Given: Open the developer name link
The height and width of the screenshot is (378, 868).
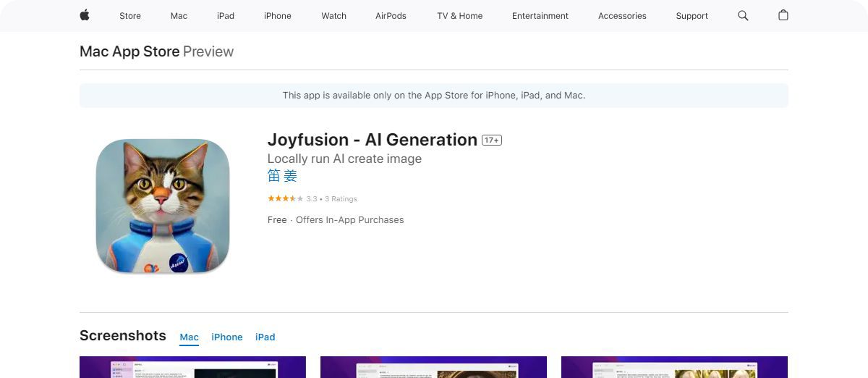Looking at the screenshot, I should 282,176.
